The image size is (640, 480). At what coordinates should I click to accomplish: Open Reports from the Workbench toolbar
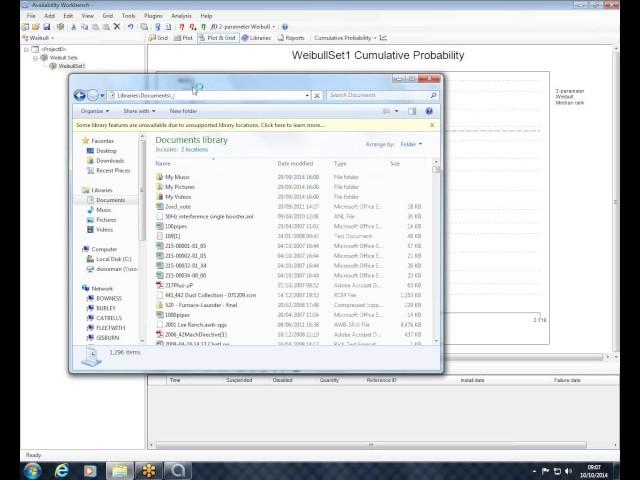click(x=291, y=38)
